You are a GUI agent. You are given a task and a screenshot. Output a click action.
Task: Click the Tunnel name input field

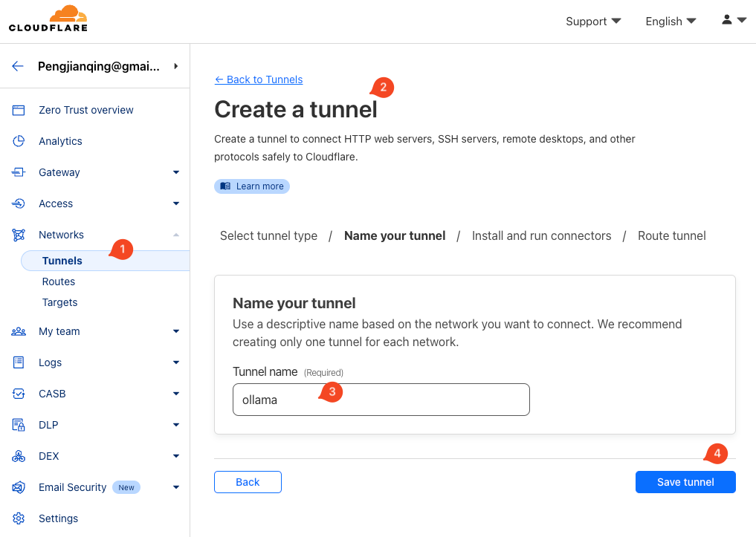click(381, 400)
